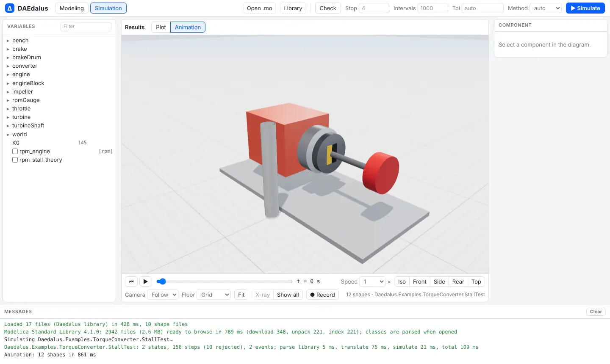Switch to Front camera view
This screenshot has height=364, width=610.
(420, 281)
